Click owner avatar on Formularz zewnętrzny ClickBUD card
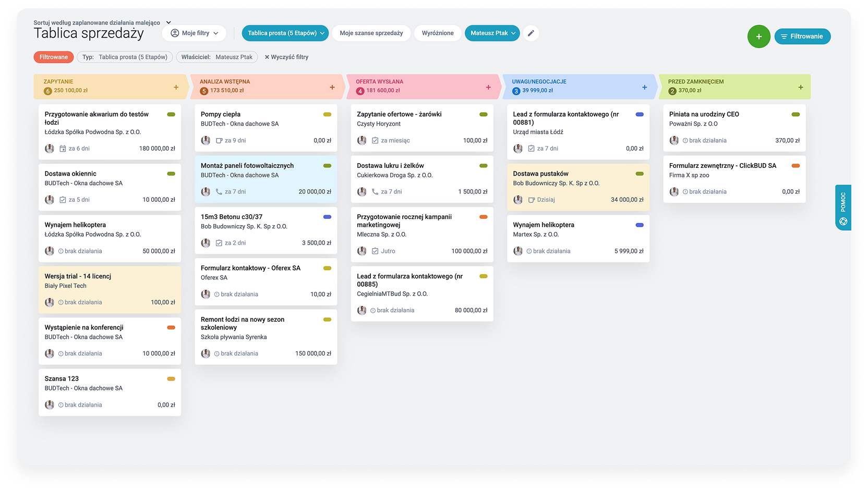 pyautogui.click(x=674, y=191)
